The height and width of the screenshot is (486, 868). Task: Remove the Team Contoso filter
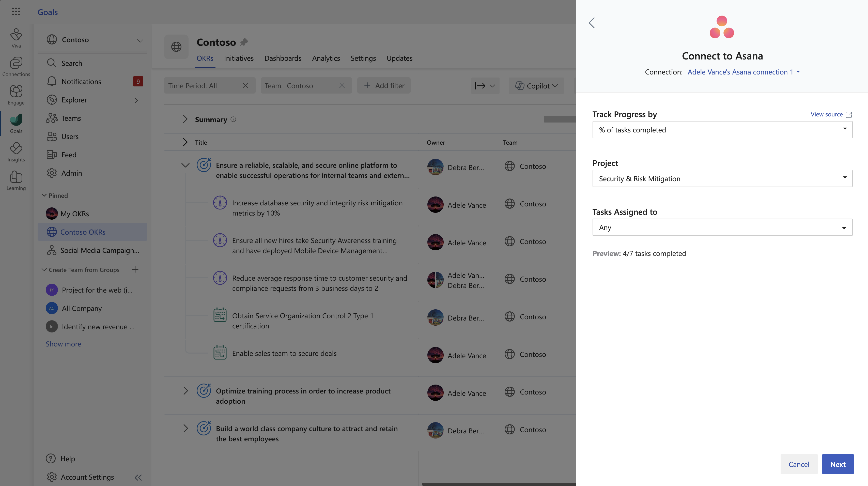342,86
